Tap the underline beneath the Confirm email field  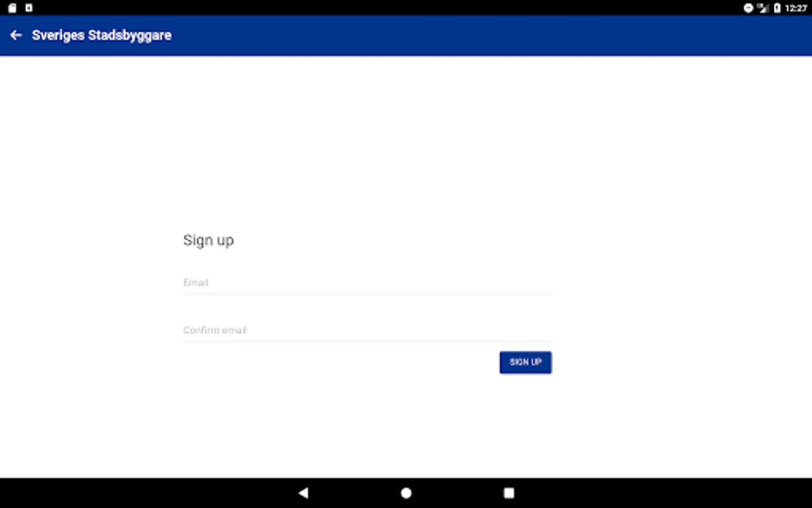pos(367,341)
